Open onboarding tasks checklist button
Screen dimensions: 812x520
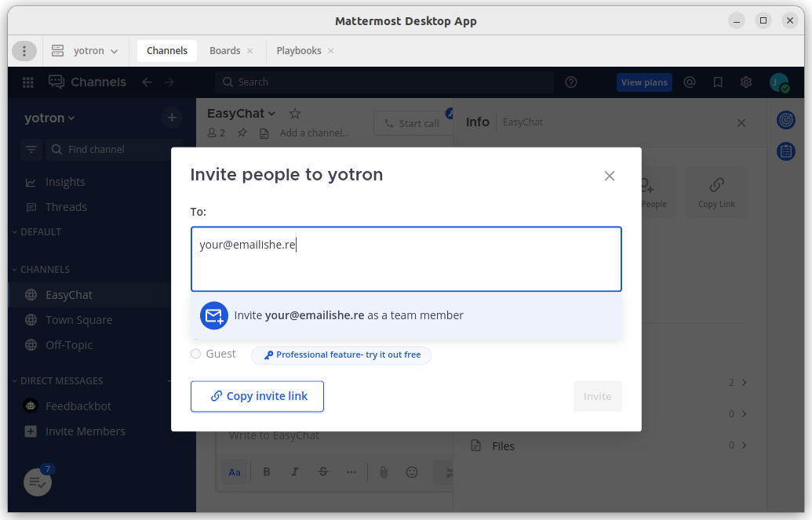[38, 482]
